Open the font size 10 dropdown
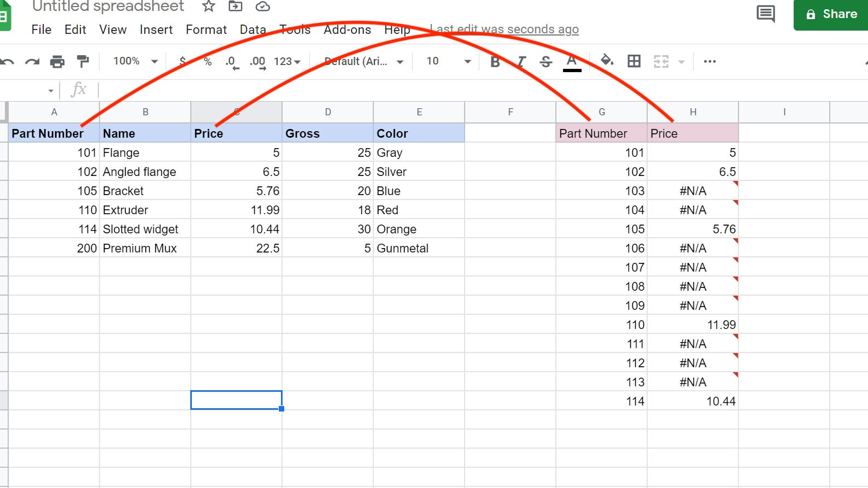Image resolution: width=868 pixels, height=488 pixels. point(449,61)
